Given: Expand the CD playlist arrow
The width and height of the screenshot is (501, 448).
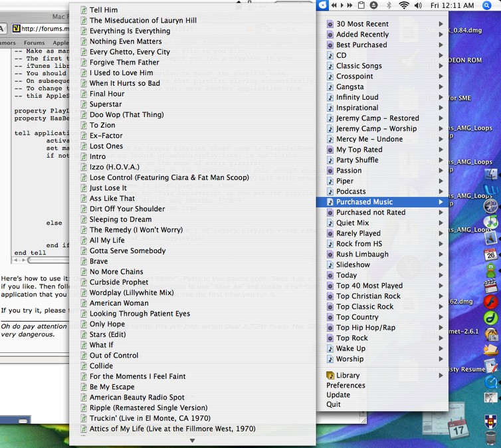Looking at the screenshot, I should [x=441, y=55].
